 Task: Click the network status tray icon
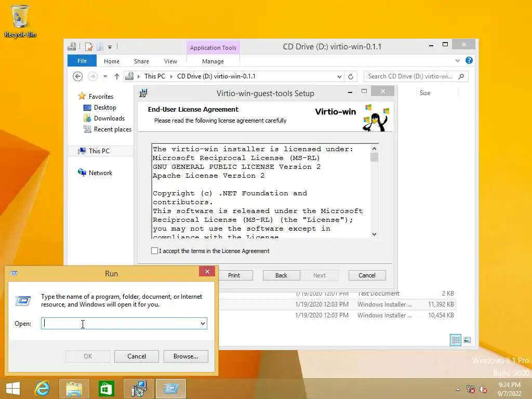coord(471,389)
